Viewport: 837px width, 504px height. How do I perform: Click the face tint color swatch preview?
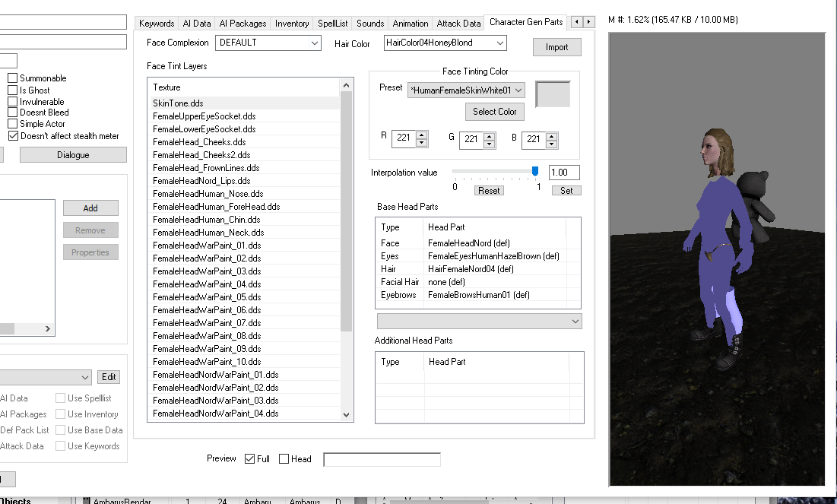click(x=553, y=94)
